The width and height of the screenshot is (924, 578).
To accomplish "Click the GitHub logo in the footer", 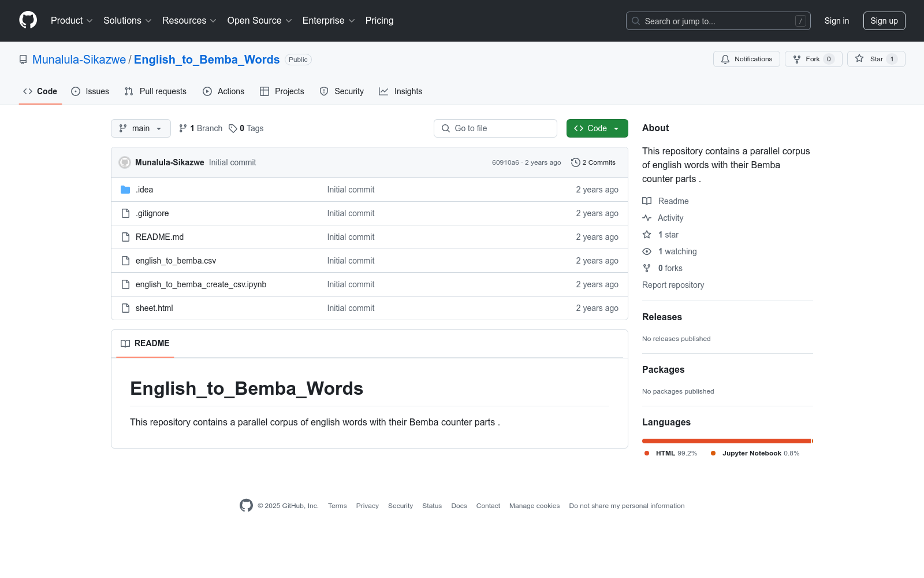I will pyautogui.click(x=246, y=506).
